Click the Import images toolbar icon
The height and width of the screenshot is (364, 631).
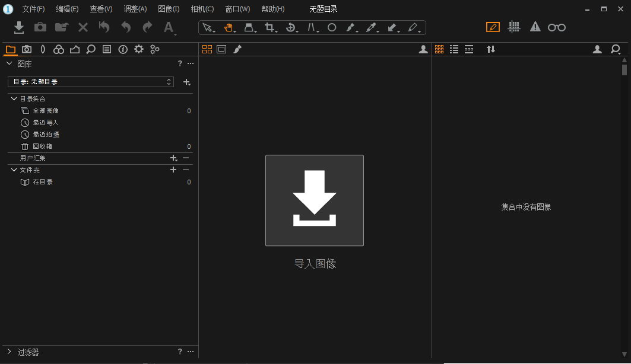[x=19, y=27]
